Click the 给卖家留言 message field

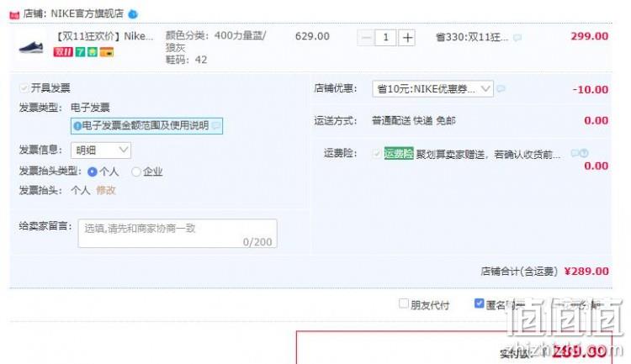pos(178,234)
